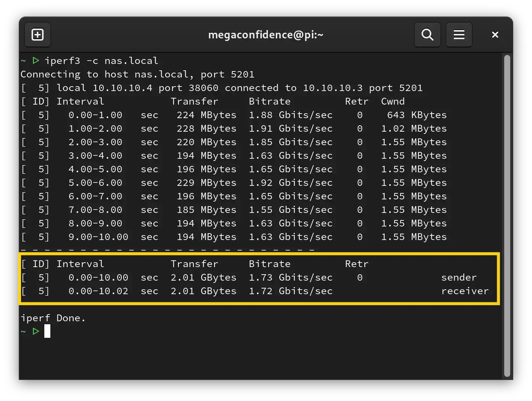Click the interval 0.00-1.00
Viewport: 532px width, 401px height.
click(x=95, y=115)
